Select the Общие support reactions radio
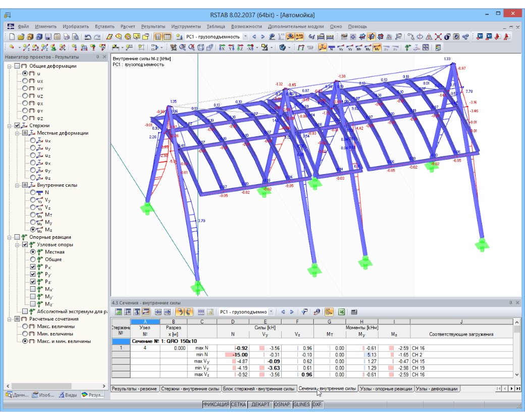This screenshot has height=420, width=525. [x=33, y=259]
